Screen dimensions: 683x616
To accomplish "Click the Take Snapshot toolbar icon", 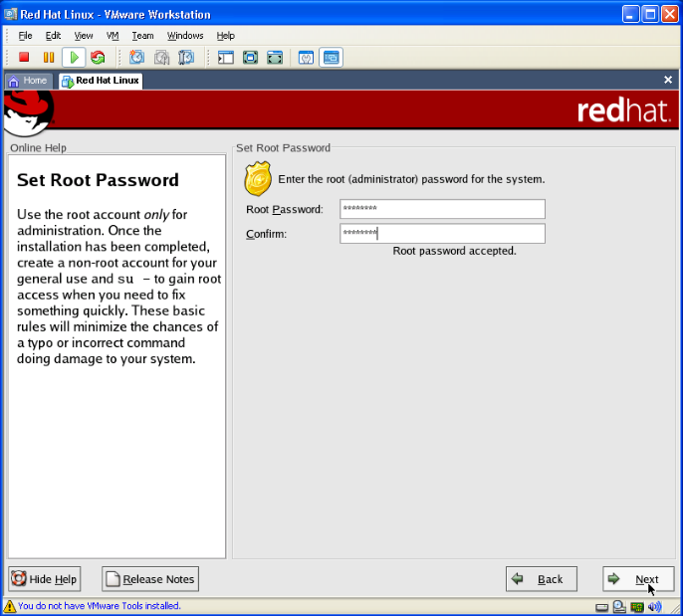I will [137, 58].
